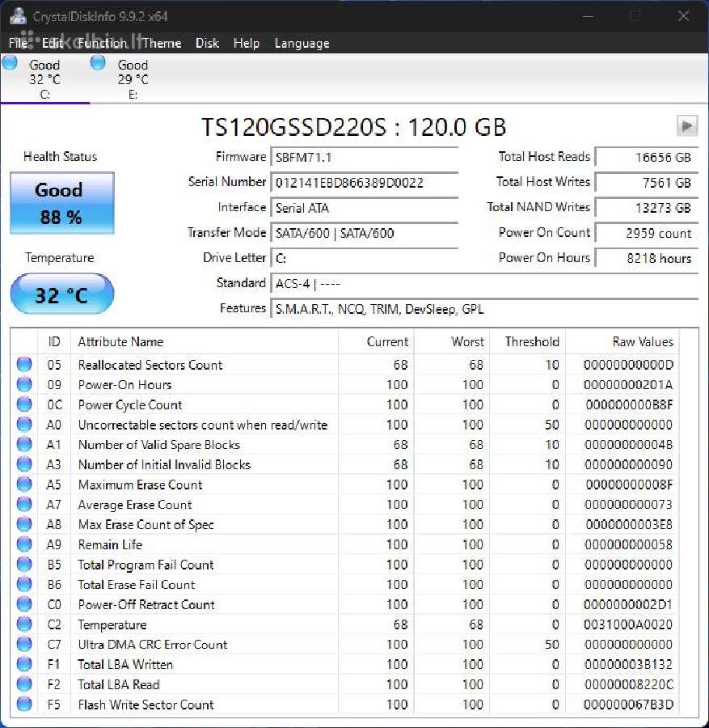Click status orb for Flash Write Sector Count
The image size is (709, 728).
pyautogui.click(x=24, y=704)
